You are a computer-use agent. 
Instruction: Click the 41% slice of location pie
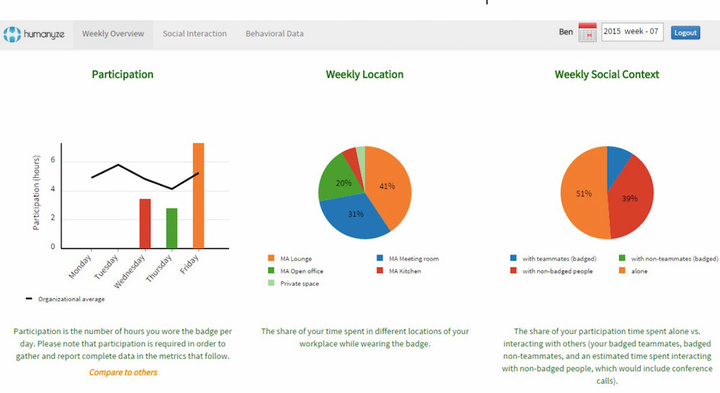(x=388, y=186)
